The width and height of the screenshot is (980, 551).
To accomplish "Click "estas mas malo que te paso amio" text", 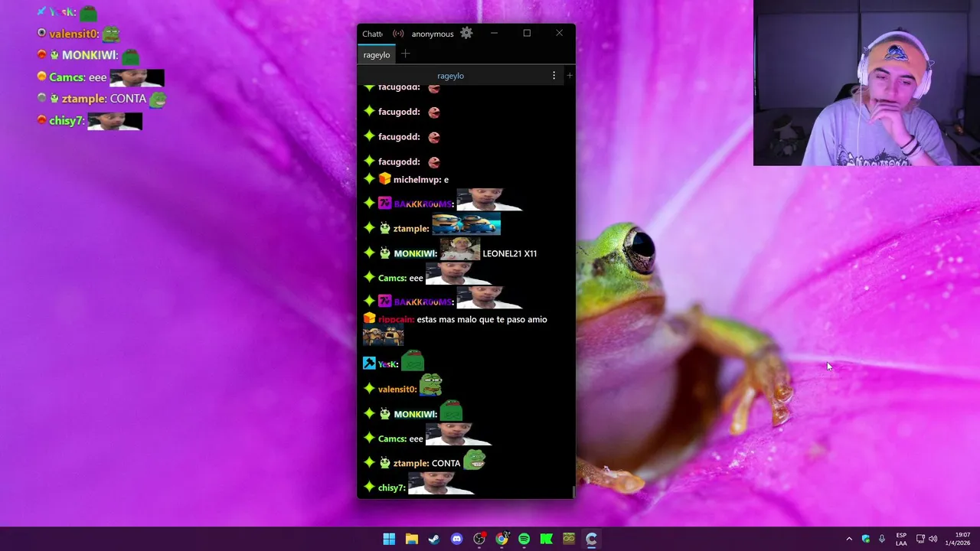I will (x=482, y=320).
